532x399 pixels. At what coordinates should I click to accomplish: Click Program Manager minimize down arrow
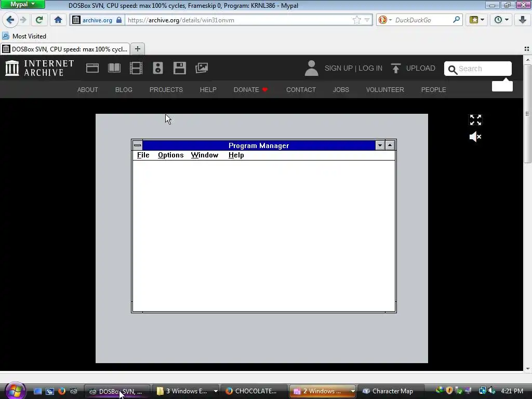tap(380, 145)
